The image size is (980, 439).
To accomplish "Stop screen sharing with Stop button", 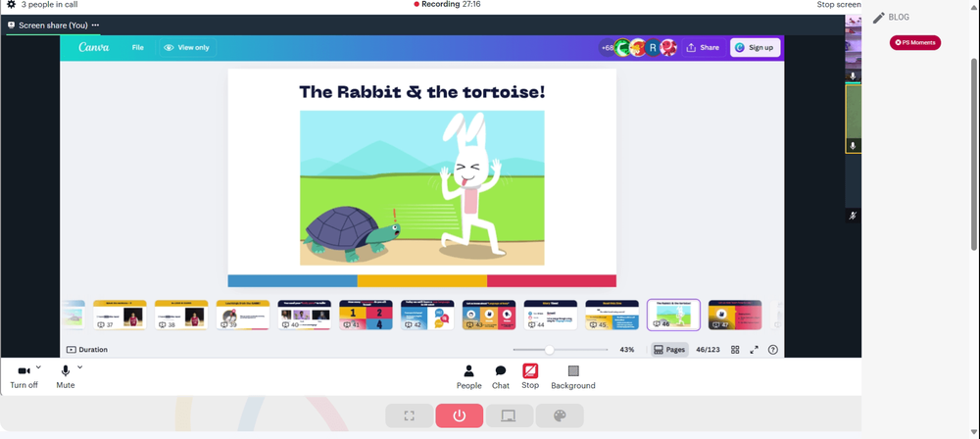I will tap(530, 376).
